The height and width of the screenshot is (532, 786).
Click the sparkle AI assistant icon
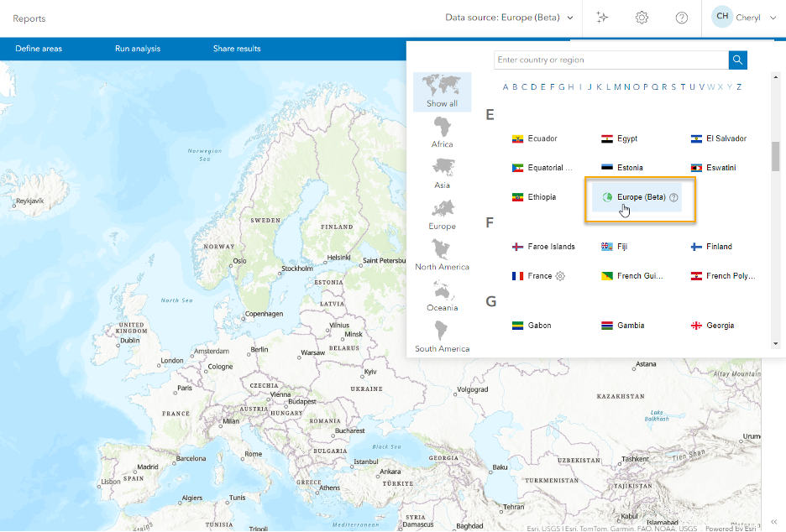(602, 18)
